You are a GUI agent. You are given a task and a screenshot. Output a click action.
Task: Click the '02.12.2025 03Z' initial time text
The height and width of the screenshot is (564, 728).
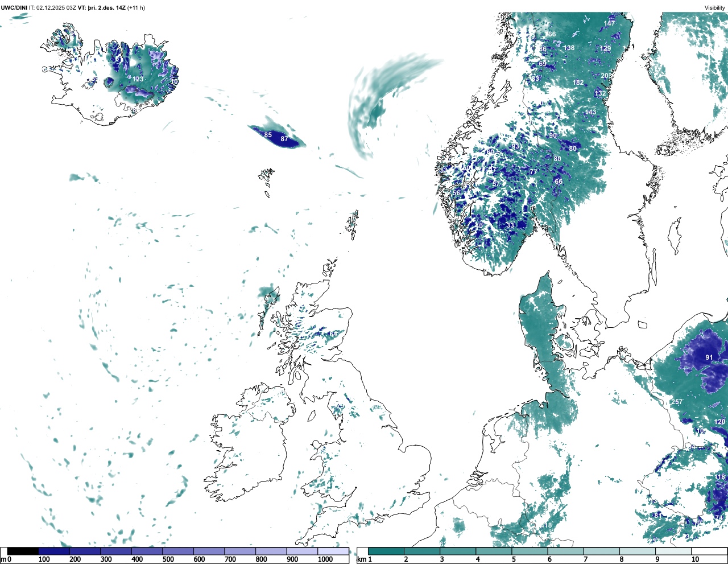click(56, 8)
